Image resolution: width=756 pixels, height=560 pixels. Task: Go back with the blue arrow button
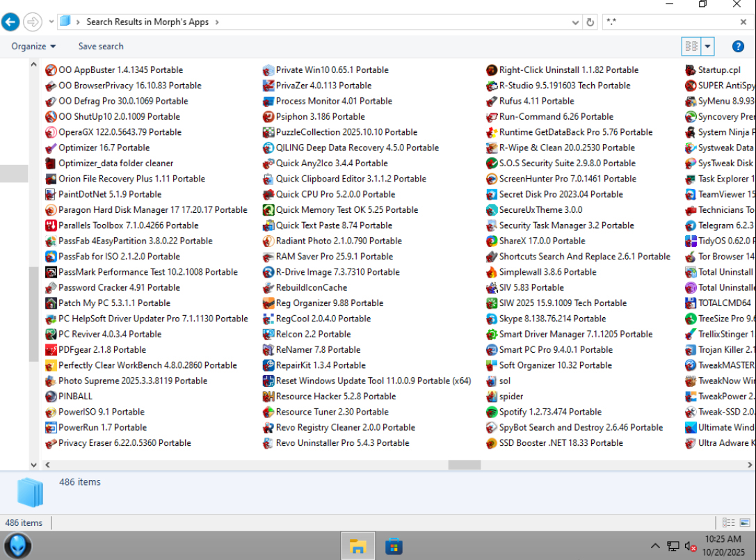(10, 22)
